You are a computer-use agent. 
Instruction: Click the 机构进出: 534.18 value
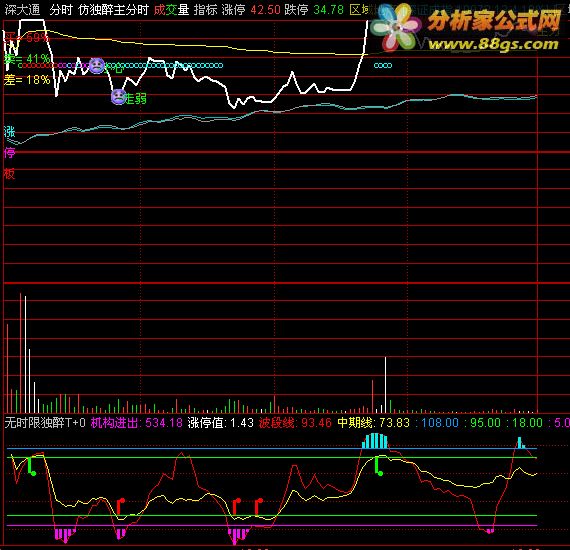click(x=136, y=422)
